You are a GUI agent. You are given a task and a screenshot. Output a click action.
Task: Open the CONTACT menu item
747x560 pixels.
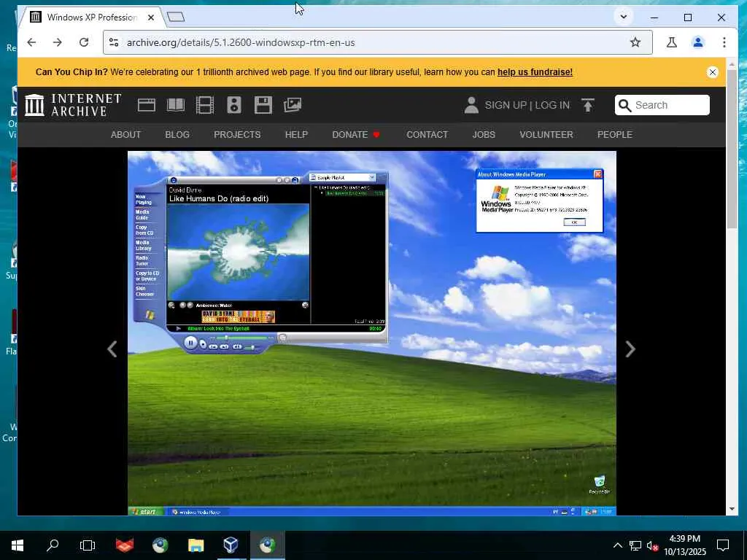point(427,135)
